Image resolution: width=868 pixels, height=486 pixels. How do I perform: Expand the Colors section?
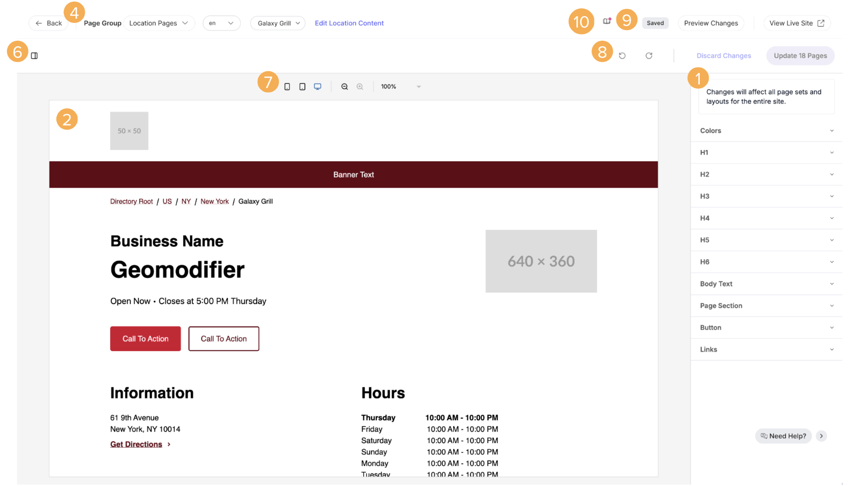(x=766, y=131)
